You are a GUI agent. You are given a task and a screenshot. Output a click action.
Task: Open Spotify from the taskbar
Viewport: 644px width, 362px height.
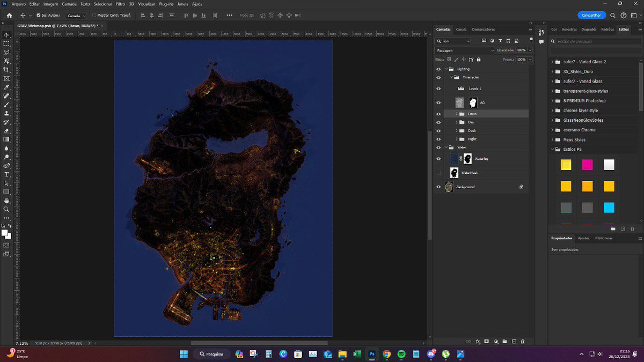tap(401, 354)
